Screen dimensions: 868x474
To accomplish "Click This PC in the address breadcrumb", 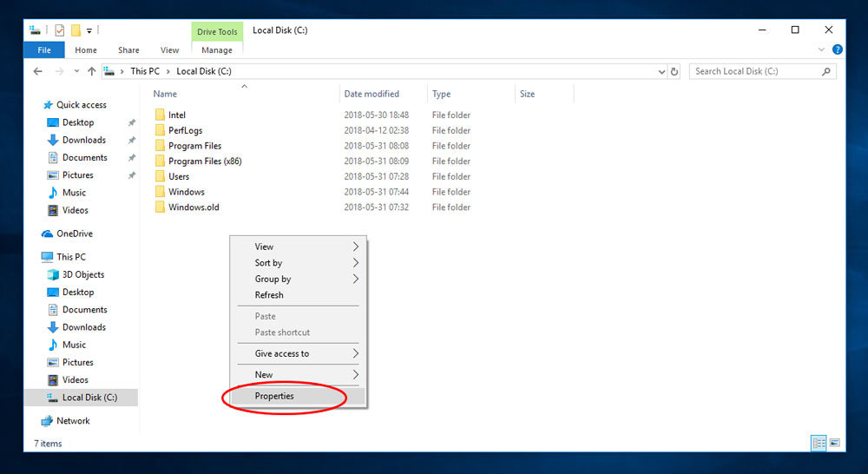I will 145,71.
